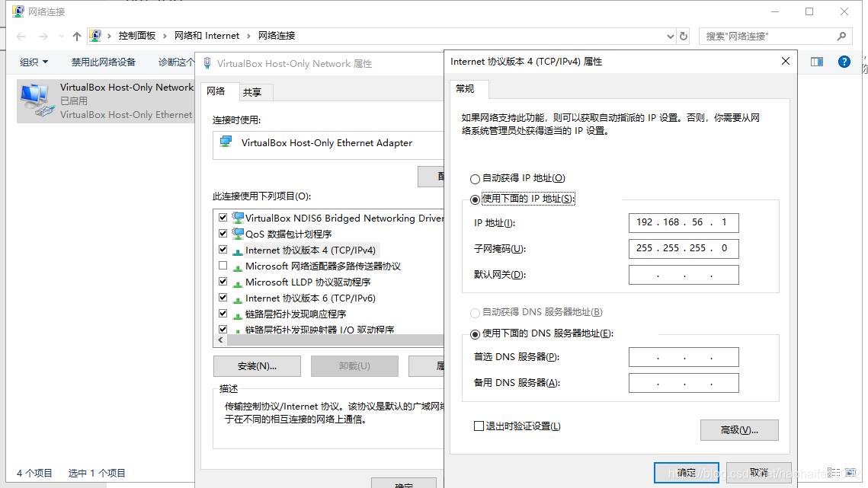Click the 4 个项目 status bar text
Image resolution: width=868 pixels, height=488 pixels.
[x=34, y=473]
